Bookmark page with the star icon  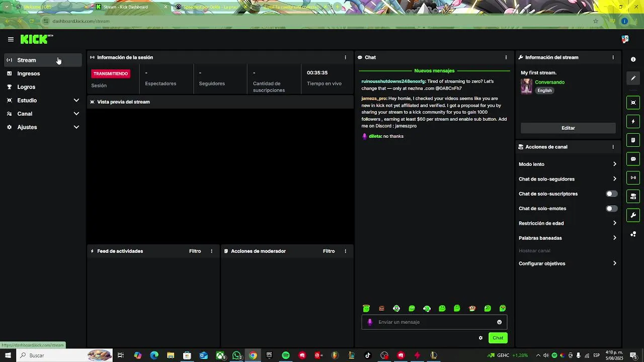[596, 21]
